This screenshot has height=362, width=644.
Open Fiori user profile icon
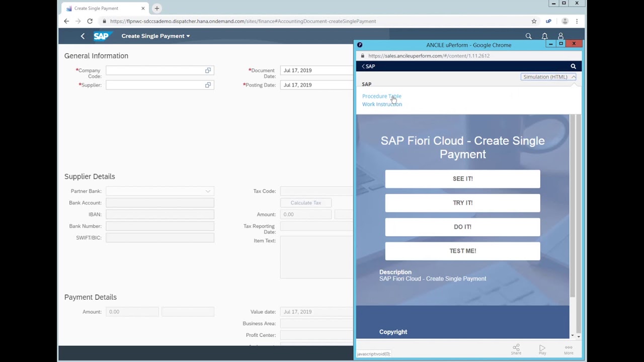[x=560, y=36]
